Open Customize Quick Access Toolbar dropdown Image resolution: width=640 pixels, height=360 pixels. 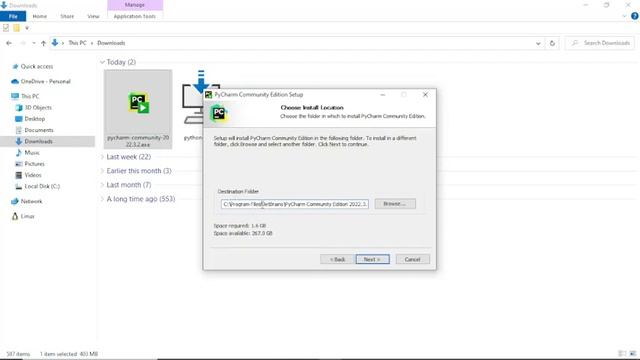pos(27,28)
